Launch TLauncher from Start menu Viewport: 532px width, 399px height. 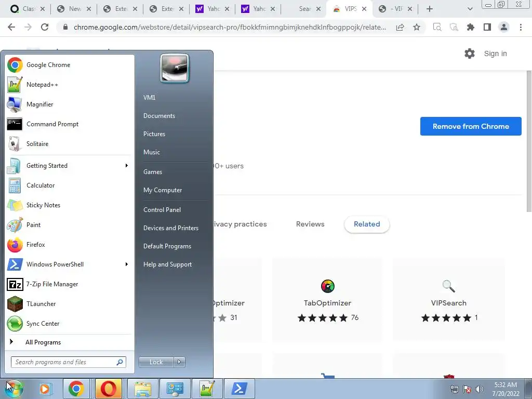[70, 303]
